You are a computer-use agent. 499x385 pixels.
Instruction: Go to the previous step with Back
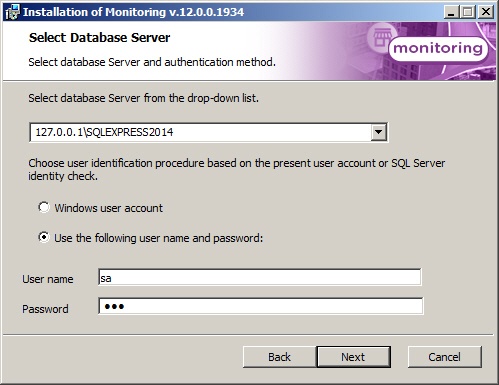tap(279, 357)
